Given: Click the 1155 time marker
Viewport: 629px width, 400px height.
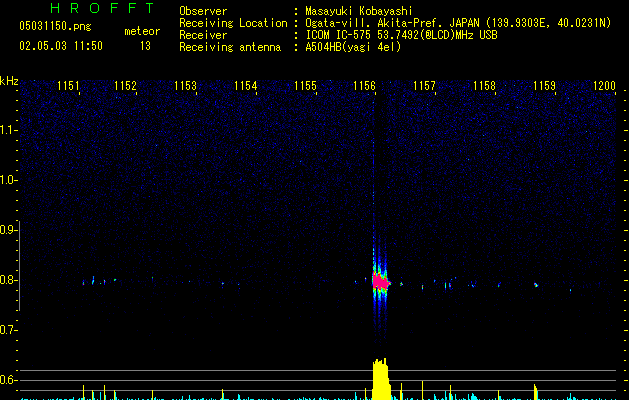Looking at the screenshot, I should (x=306, y=87).
